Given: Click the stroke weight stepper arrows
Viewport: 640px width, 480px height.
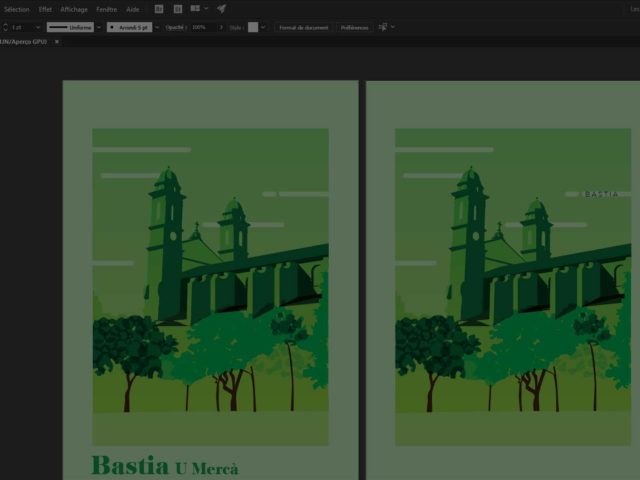Looking at the screenshot, I should point(4,27).
